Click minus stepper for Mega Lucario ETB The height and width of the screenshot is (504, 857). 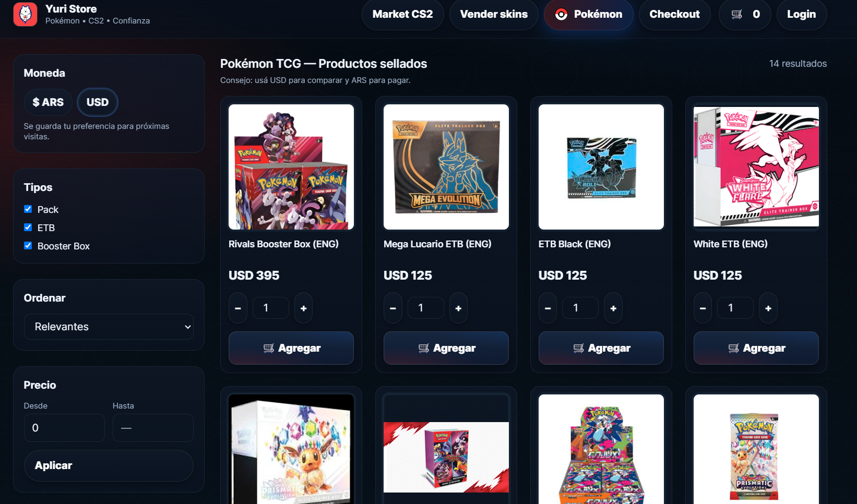point(393,308)
